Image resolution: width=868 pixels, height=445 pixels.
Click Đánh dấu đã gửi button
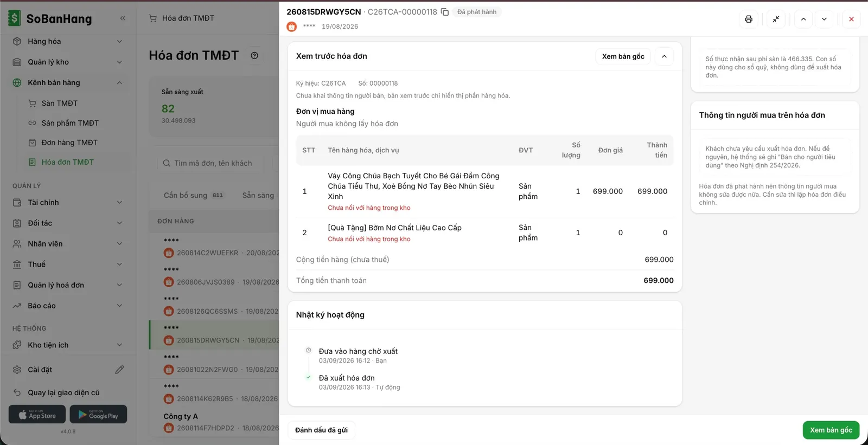321,430
